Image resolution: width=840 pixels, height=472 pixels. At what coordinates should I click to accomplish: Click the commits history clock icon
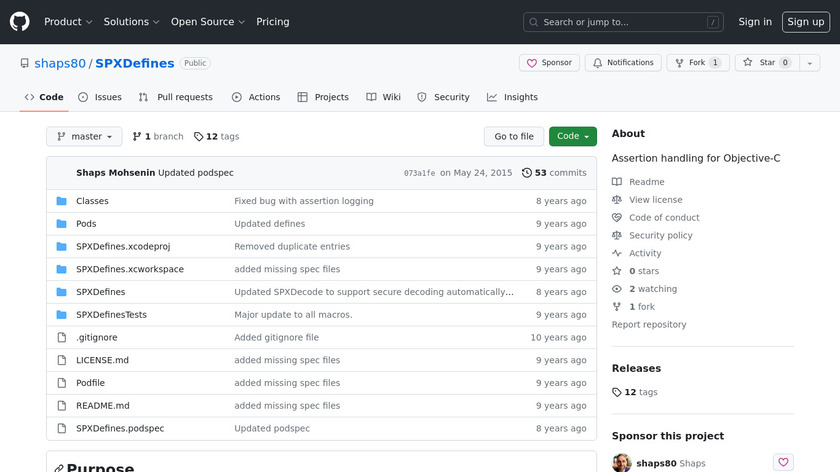point(527,173)
